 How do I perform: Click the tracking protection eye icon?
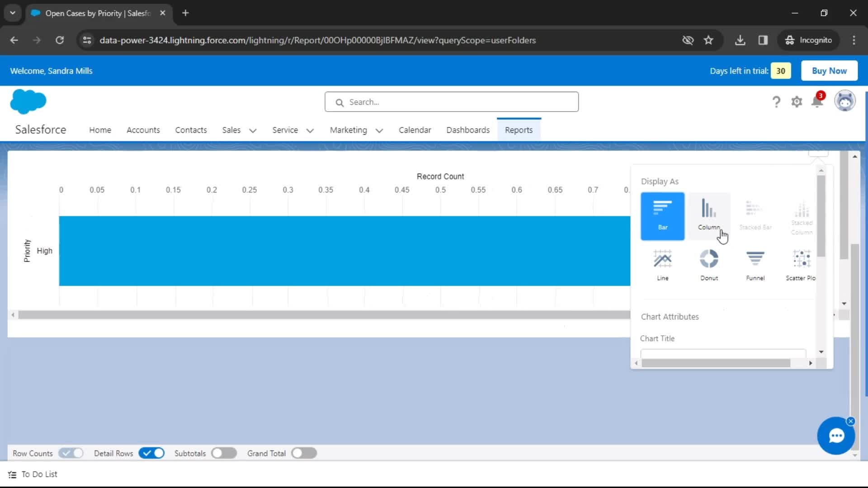688,40
